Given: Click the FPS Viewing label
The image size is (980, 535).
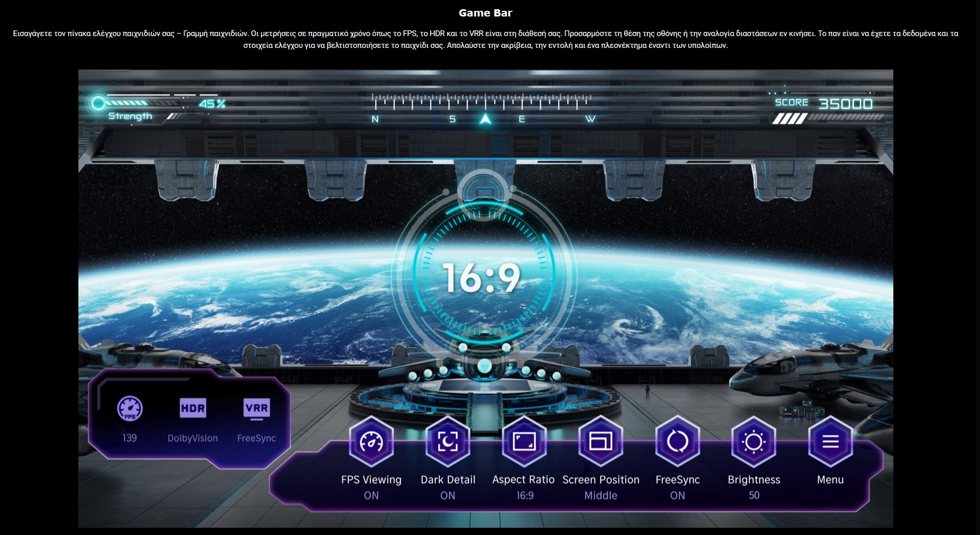Looking at the screenshot, I should (x=371, y=479).
